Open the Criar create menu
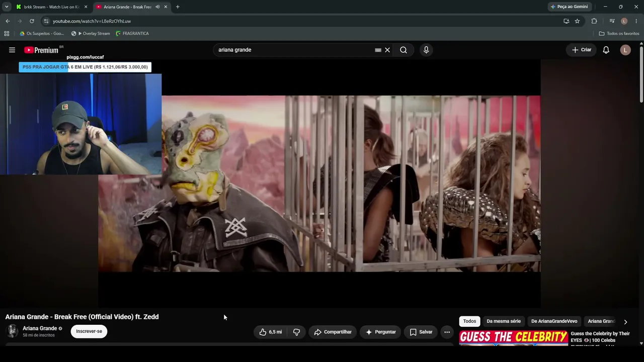Screen dimensions: 644x362 (582, 50)
